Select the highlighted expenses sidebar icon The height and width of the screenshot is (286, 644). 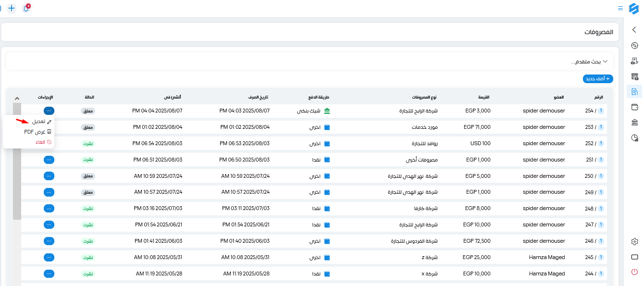[634, 91]
